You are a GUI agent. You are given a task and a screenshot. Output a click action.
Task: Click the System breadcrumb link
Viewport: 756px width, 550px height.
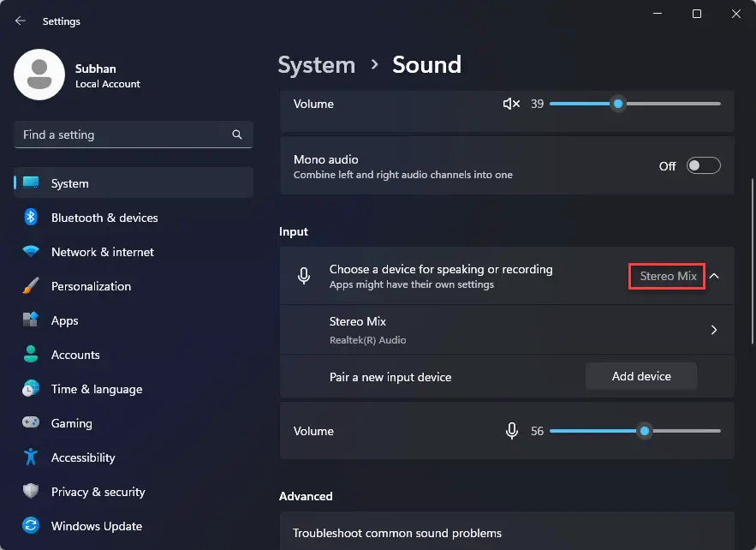(317, 64)
